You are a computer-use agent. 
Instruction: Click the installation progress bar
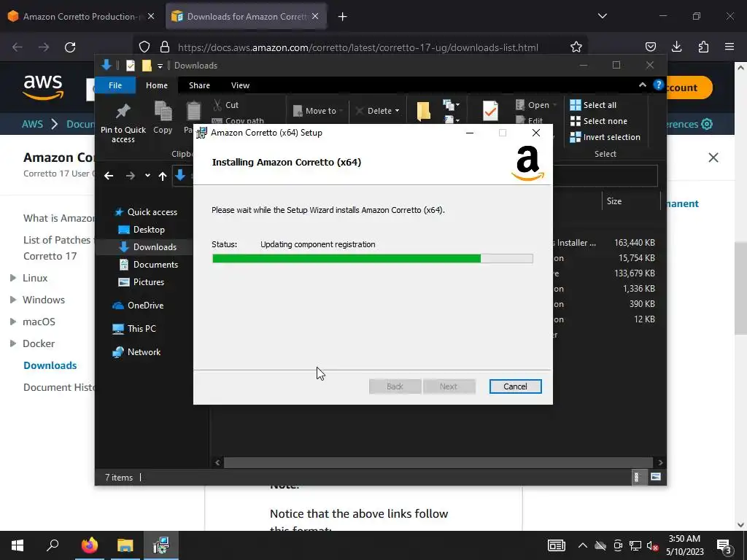[x=373, y=259]
